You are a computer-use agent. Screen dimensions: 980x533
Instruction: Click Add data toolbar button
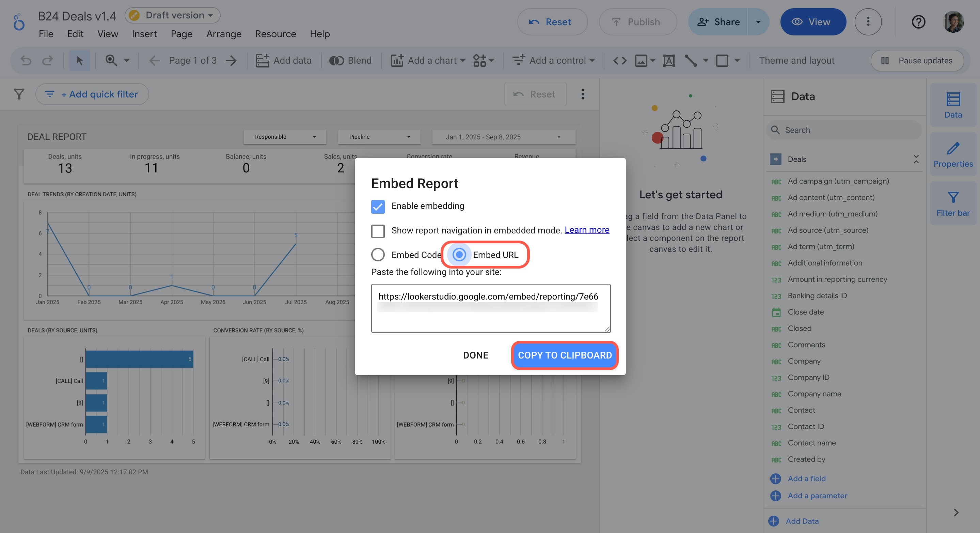tap(283, 61)
